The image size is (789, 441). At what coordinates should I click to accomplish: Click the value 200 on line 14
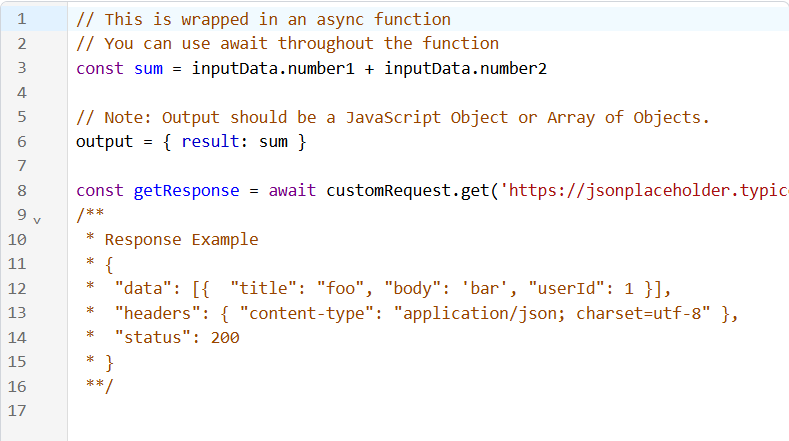tap(225, 338)
